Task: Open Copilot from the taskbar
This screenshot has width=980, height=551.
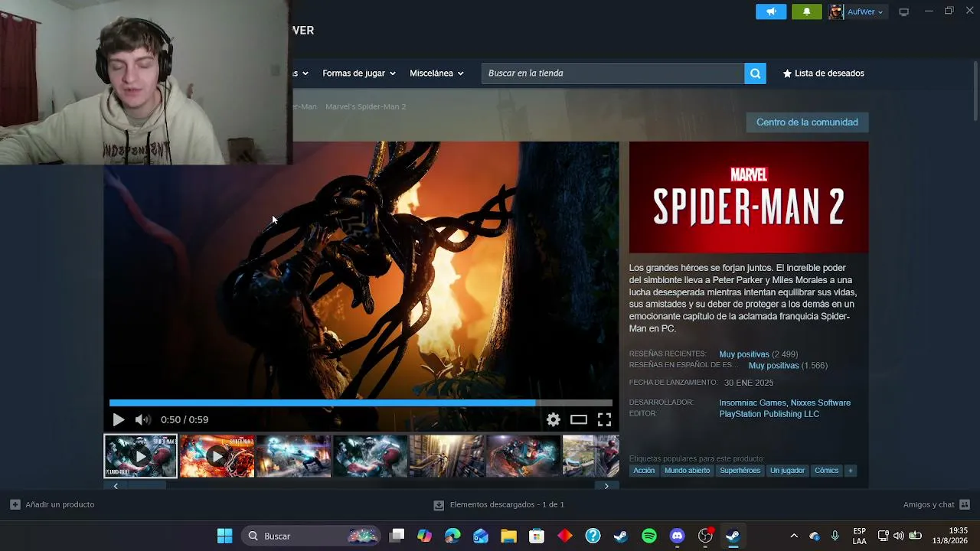Action: click(424, 536)
